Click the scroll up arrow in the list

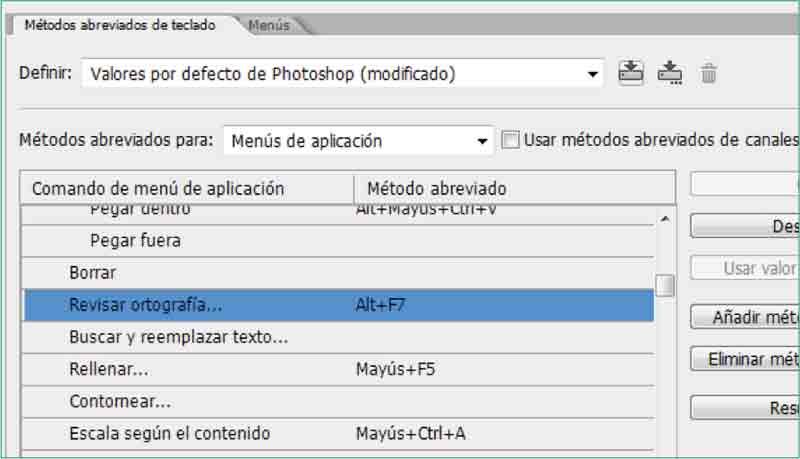[x=664, y=218]
